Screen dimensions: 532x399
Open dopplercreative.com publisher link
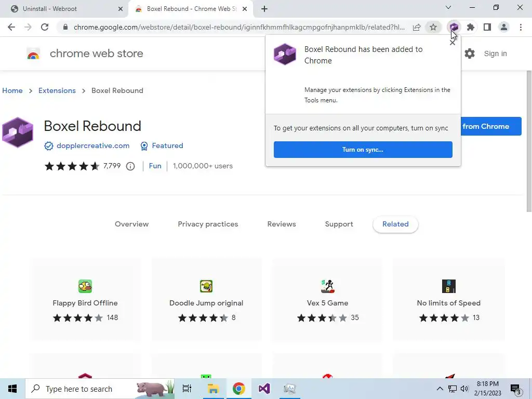pos(93,145)
